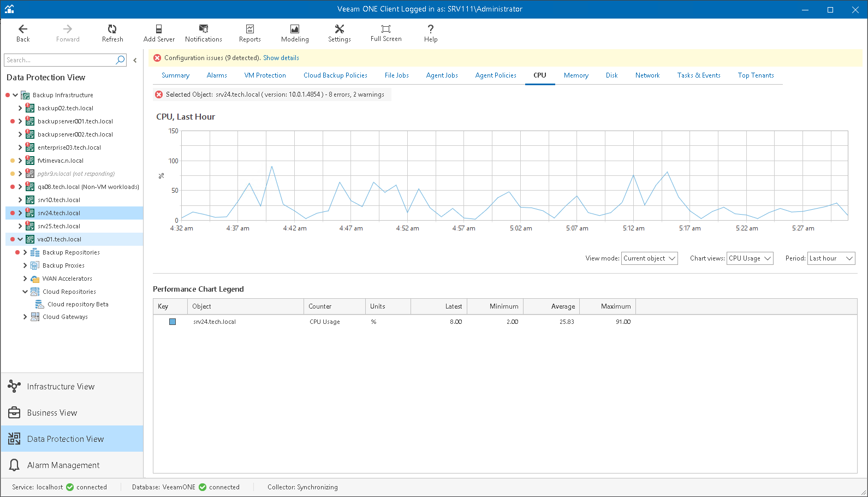This screenshot has width=868, height=497.
Task: Expand the Backup Repositories node
Action: click(x=25, y=252)
